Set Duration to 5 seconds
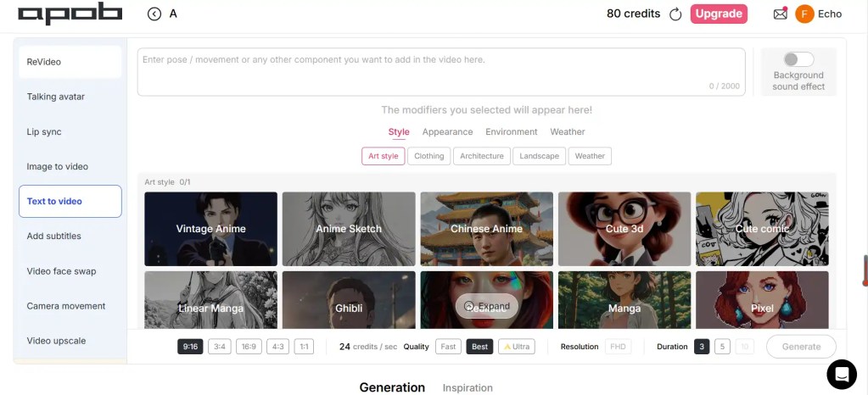This screenshot has height=395, width=868. (x=722, y=347)
